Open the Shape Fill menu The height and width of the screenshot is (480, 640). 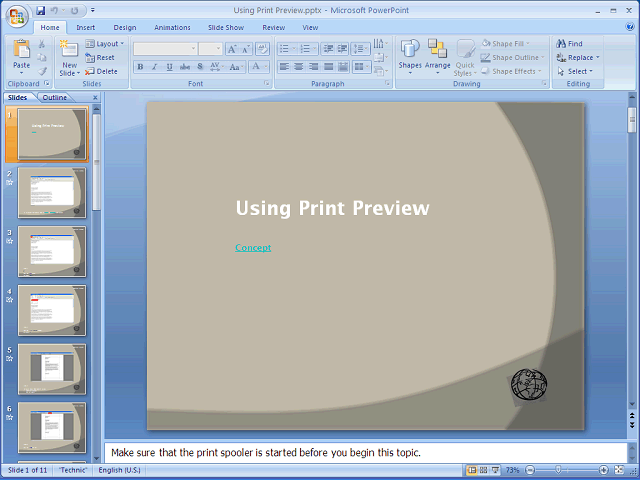coord(506,44)
